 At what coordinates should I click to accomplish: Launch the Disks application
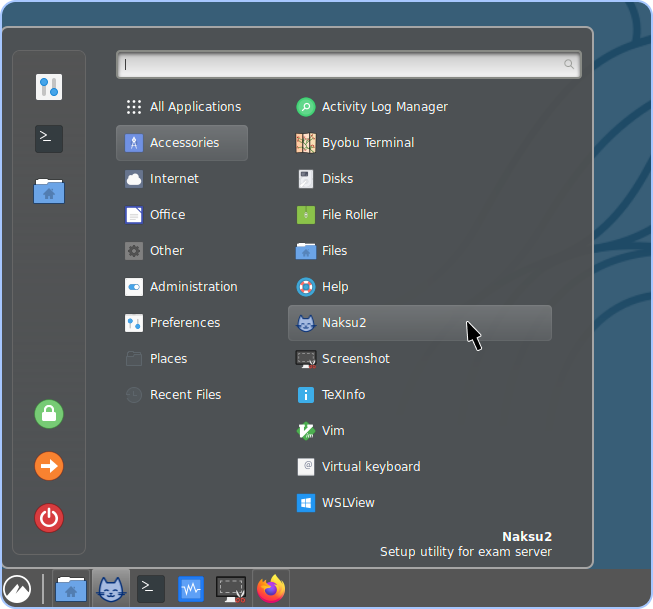pyautogui.click(x=337, y=179)
